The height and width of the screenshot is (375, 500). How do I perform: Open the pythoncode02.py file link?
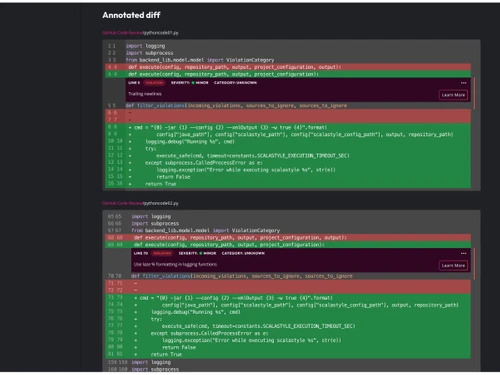pyautogui.click(x=160, y=203)
